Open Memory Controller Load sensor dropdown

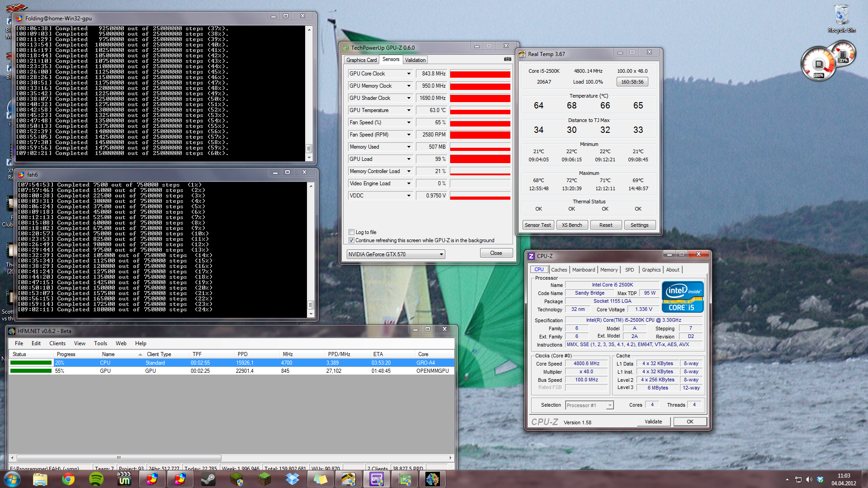[409, 171]
